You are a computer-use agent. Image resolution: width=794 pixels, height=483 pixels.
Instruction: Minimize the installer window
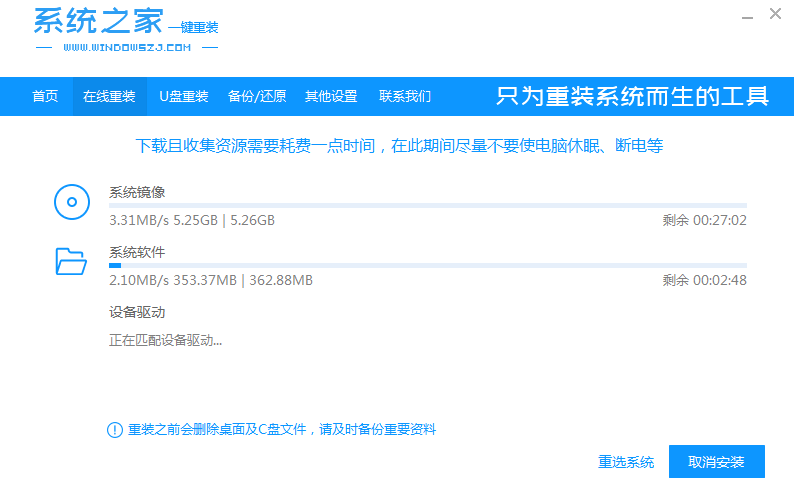[747, 15]
